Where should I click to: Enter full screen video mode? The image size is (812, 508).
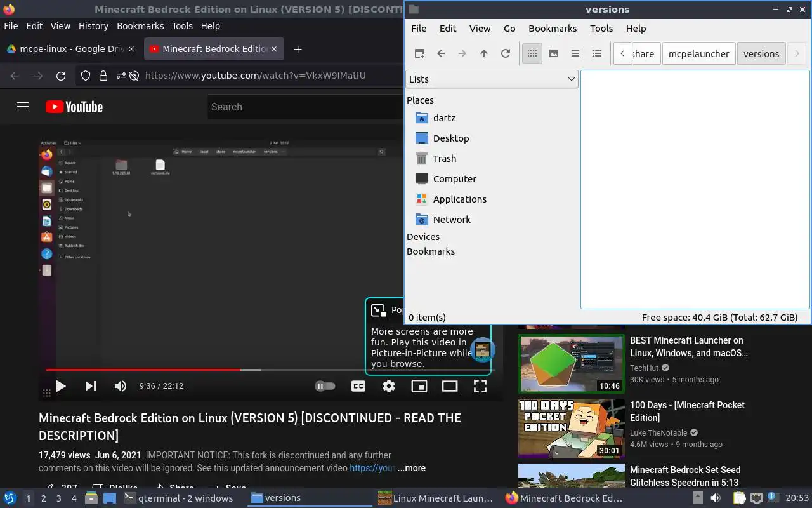pos(480,385)
